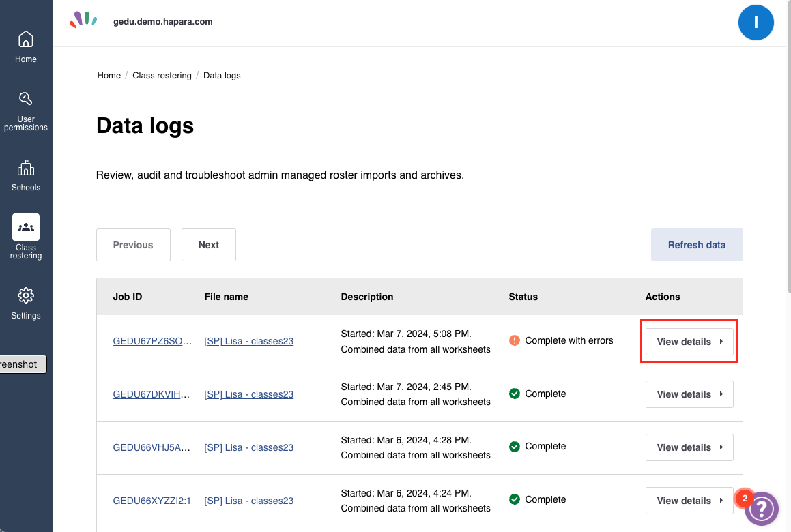The height and width of the screenshot is (532, 791).
Task: Click the Hapara logo
Action: point(83,20)
